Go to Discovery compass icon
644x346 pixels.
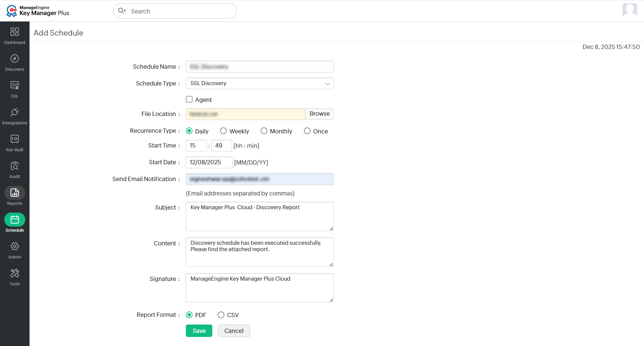15,59
